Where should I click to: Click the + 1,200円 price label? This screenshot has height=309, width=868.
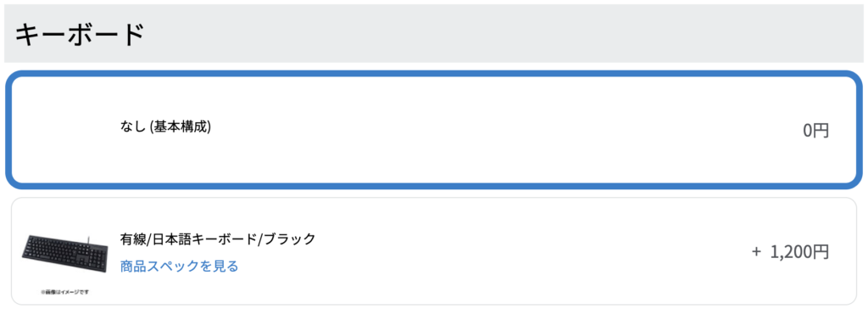pyautogui.click(x=791, y=252)
